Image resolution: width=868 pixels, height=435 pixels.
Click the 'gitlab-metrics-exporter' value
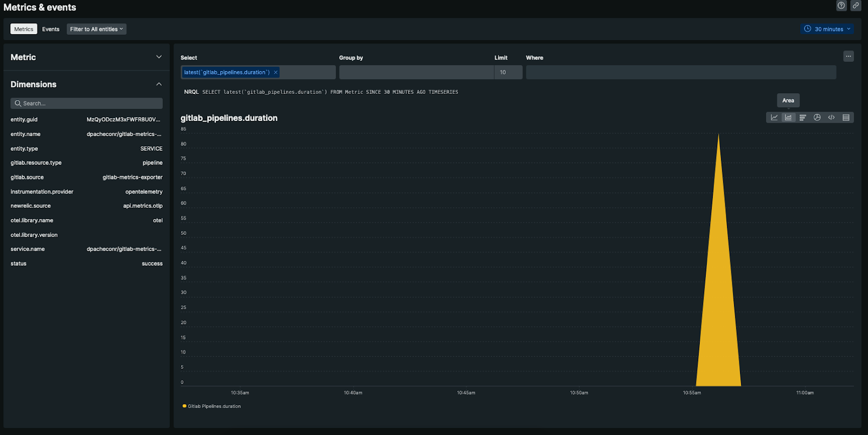click(x=133, y=177)
